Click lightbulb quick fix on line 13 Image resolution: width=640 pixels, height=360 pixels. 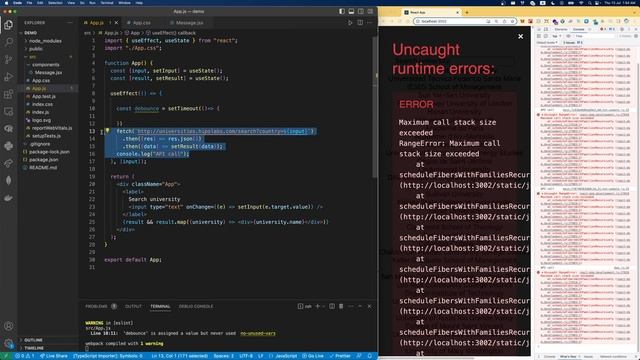pyautogui.click(x=107, y=131)
